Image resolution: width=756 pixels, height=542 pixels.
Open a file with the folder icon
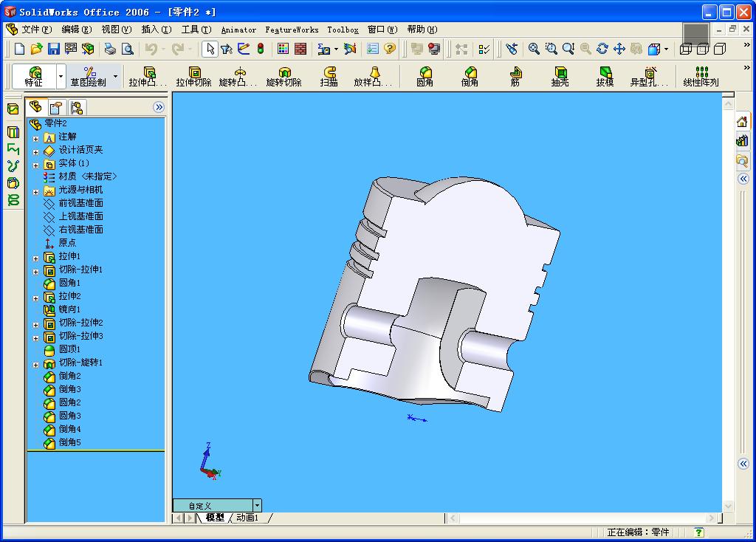[x=36, y=49]
